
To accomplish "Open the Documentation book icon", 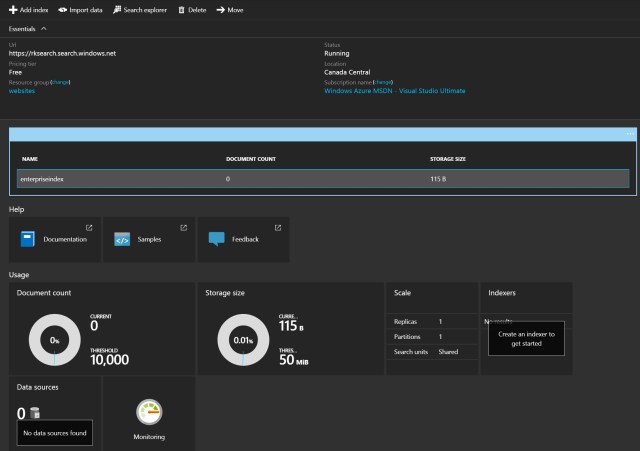I will click(27, 239).
